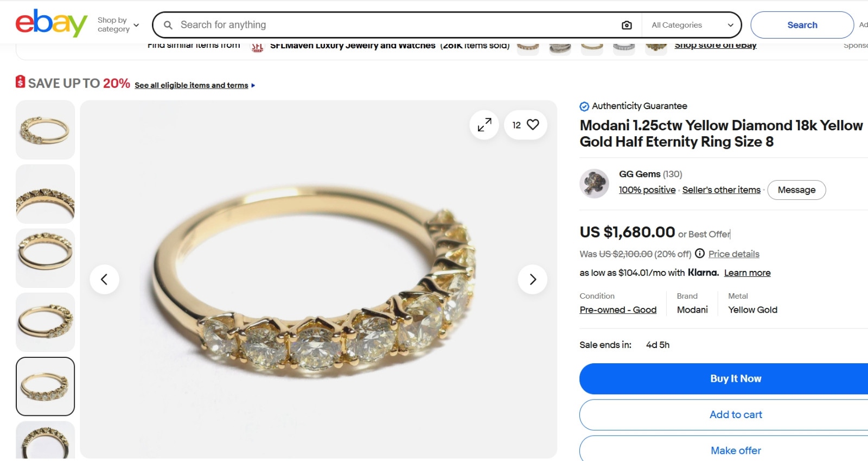The height and width of the screenshot is (461, 868).
Task: Click the Message seller button
Action: [796, 190]
